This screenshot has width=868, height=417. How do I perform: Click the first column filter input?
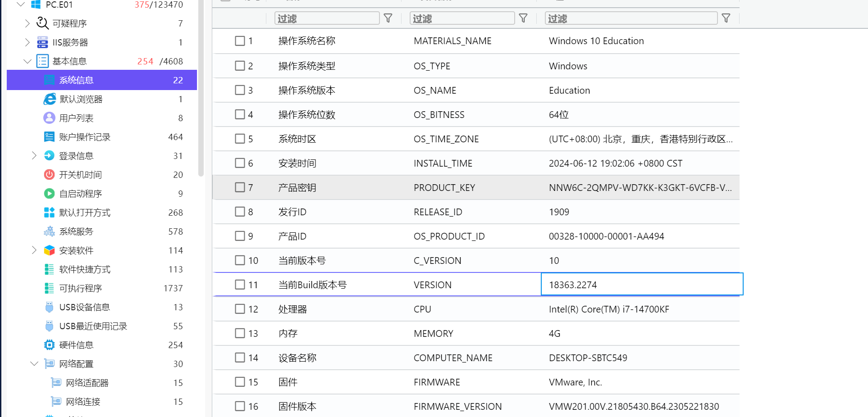(327, 18)
